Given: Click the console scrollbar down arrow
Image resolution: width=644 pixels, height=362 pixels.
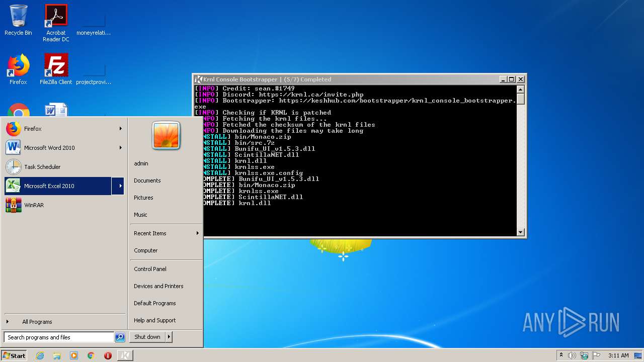Looking at the screenshot, I should click(521, 232).
